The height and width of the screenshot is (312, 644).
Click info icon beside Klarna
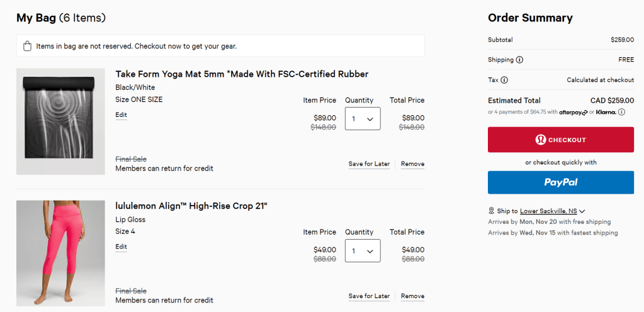(x=621, y=112)
